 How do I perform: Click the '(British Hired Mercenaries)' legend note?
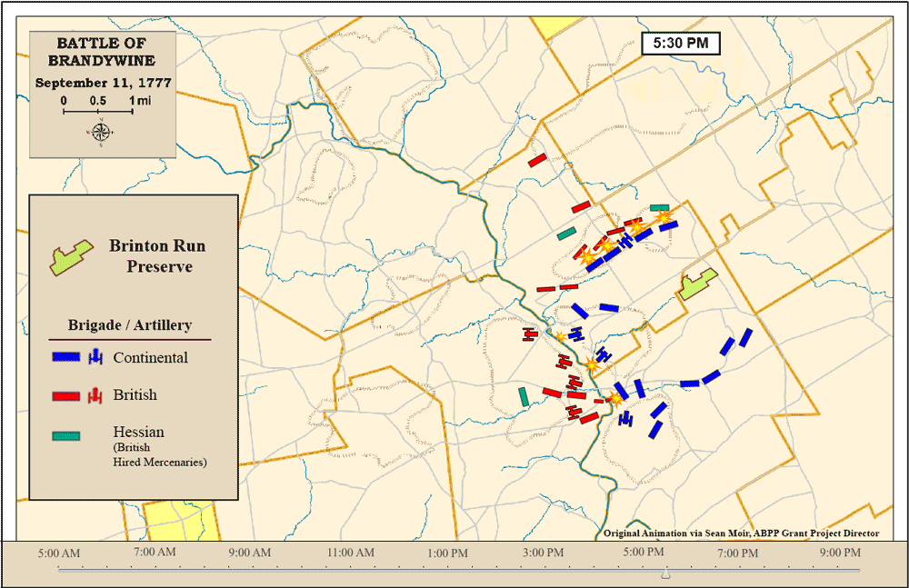[160, 454]
